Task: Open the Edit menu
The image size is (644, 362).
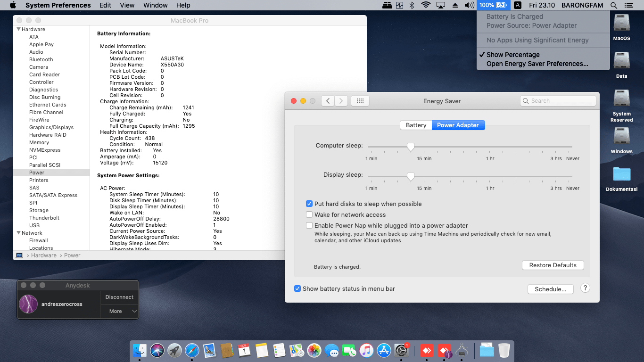Action: (106, 5)
